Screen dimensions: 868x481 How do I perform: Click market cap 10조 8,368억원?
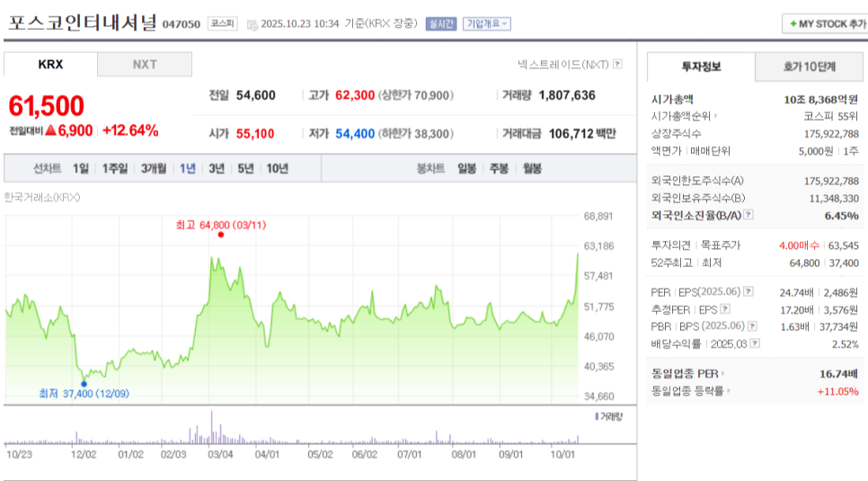pos(821,100)
